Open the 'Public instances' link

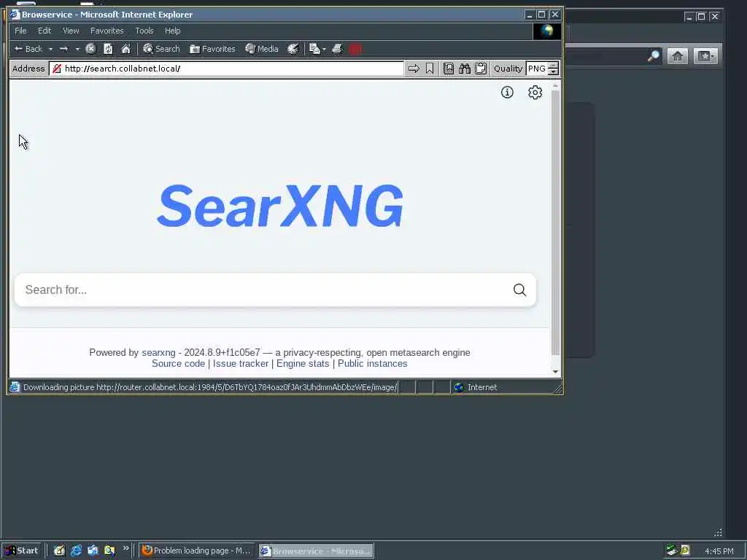373,364
